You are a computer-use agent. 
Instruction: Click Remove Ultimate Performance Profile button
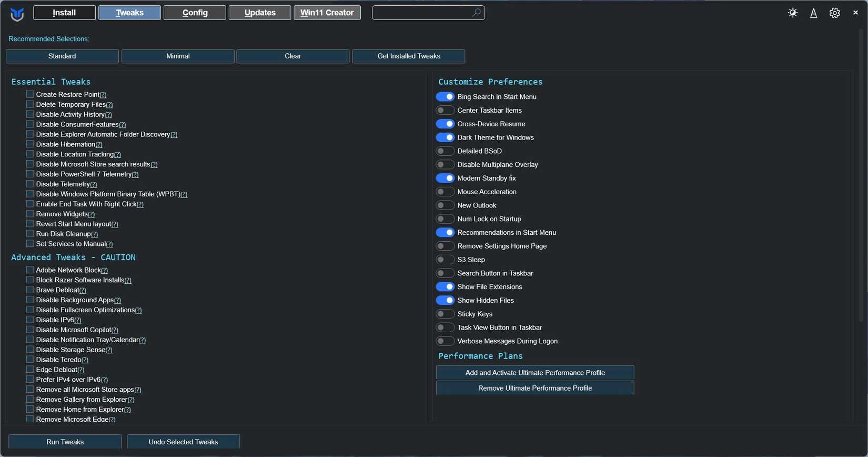coord(535,388)
